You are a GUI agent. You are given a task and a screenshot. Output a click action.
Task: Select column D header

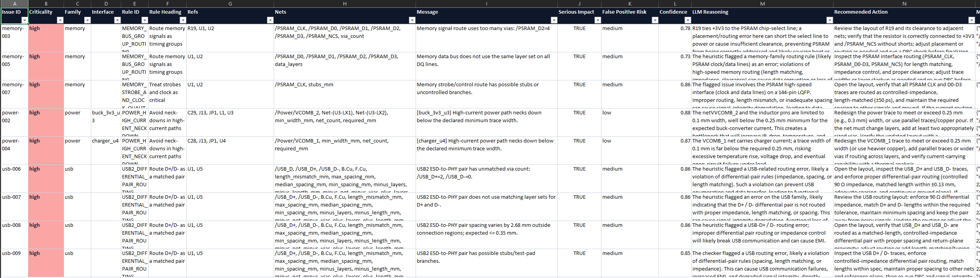click(x=106, y=4)
